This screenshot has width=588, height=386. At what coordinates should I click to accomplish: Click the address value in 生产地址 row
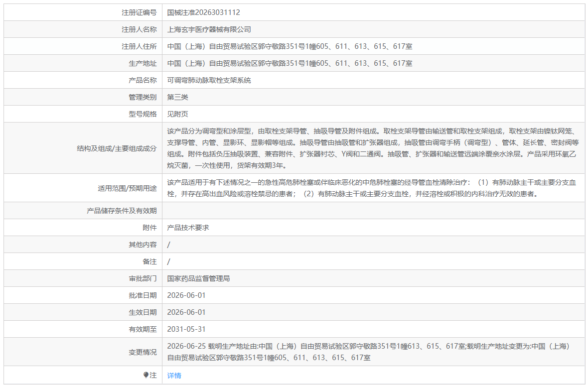pos(290,63)
